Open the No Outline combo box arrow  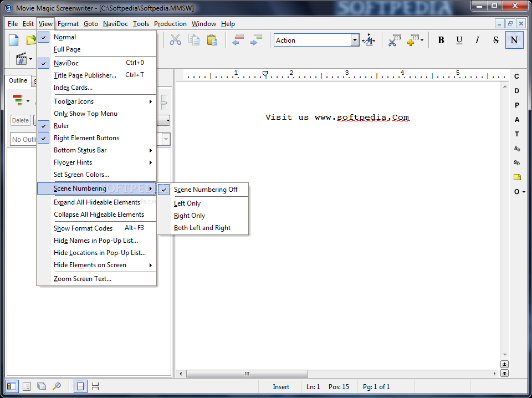pos(166,139)
